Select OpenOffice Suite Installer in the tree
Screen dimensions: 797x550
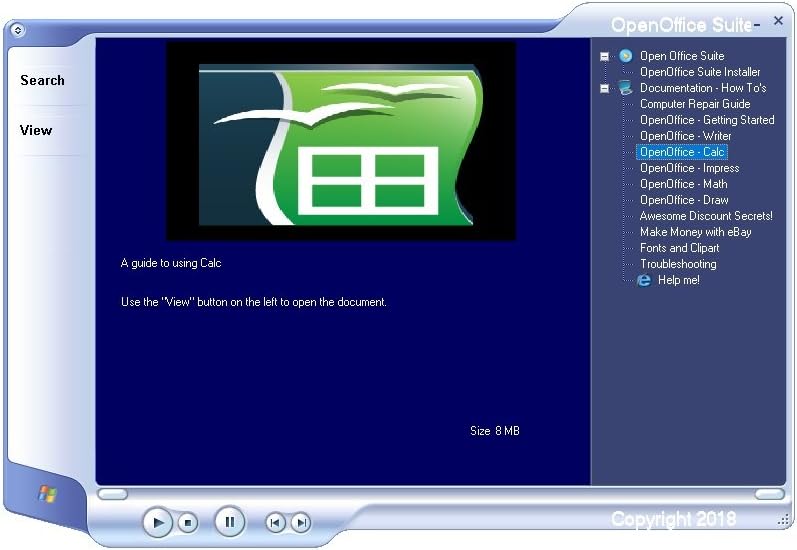tap(699, 72)
